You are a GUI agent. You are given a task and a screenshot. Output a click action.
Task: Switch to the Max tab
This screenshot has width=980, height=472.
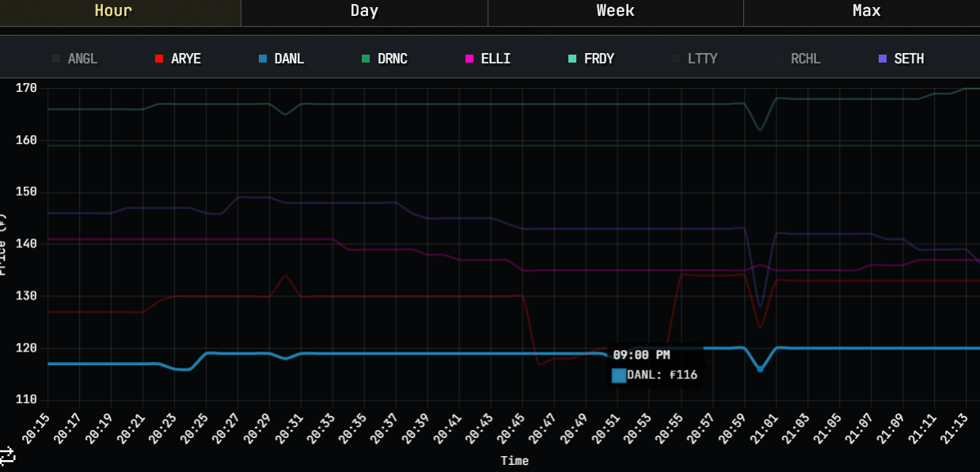pyautogui.click(x=866, y=11)
